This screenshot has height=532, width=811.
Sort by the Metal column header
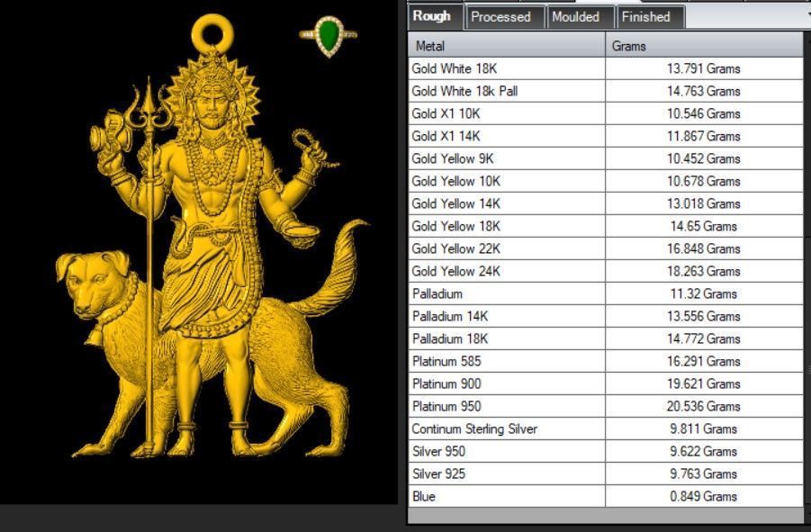pyautogui.click(x=507, y=46)
